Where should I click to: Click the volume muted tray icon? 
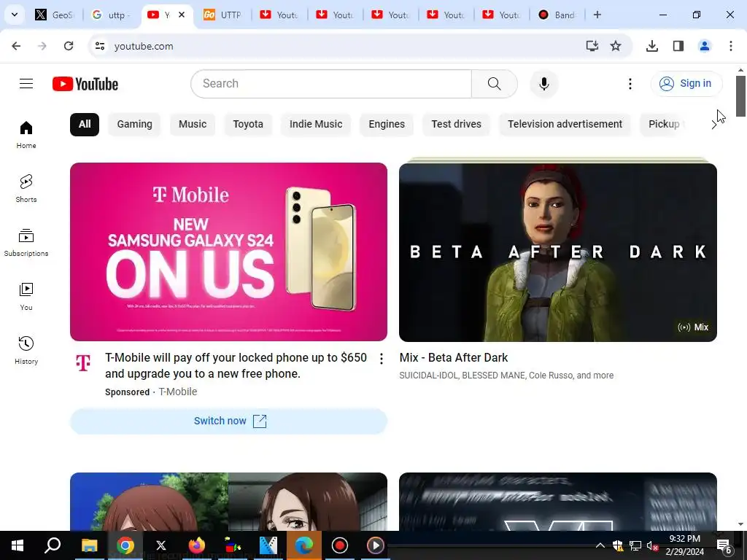(652, 545)
